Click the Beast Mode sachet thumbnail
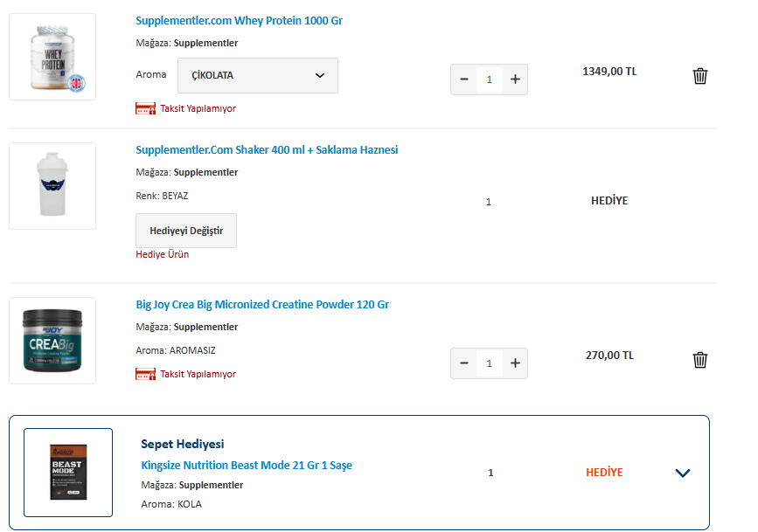 pyautogui.click(x=68, y=473)
